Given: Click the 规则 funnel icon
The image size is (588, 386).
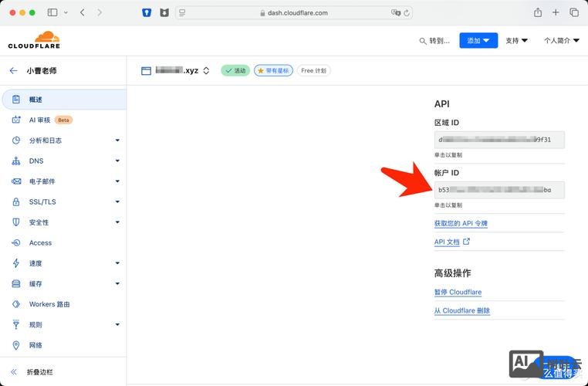Looking at the screenshot, I should coord(15,324).
